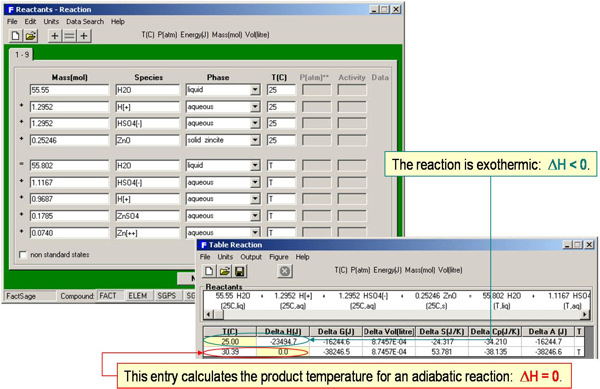
Task: Click the Mass field containing 55.55
Action: (x=69, y=90)
